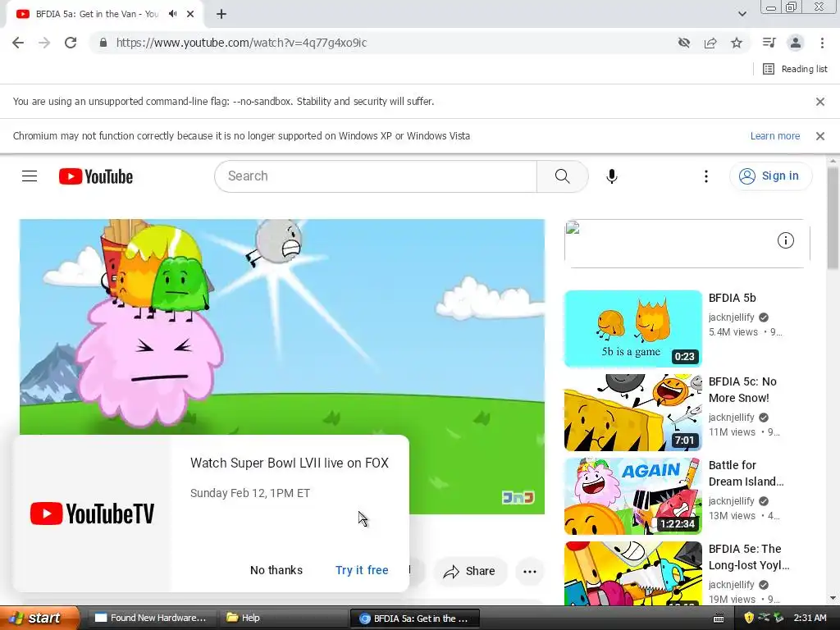
Task: Open the Chromium three-dot menu
Action: 822,43
